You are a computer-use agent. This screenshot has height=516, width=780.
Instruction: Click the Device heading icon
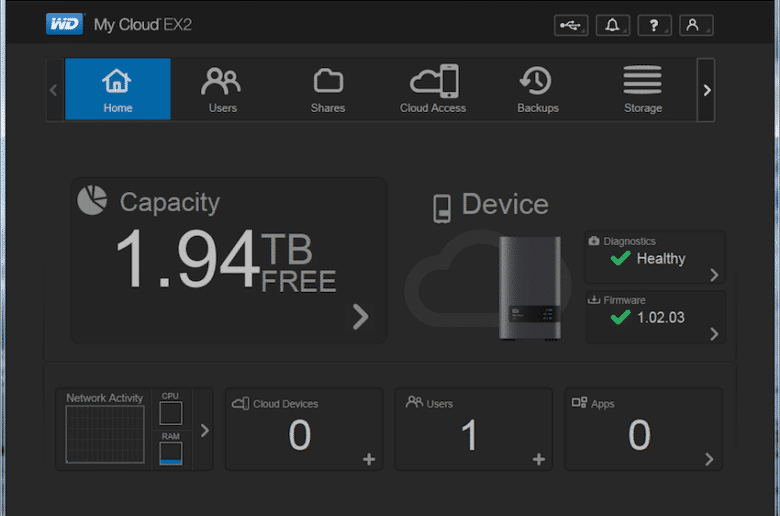pos(442,208)
